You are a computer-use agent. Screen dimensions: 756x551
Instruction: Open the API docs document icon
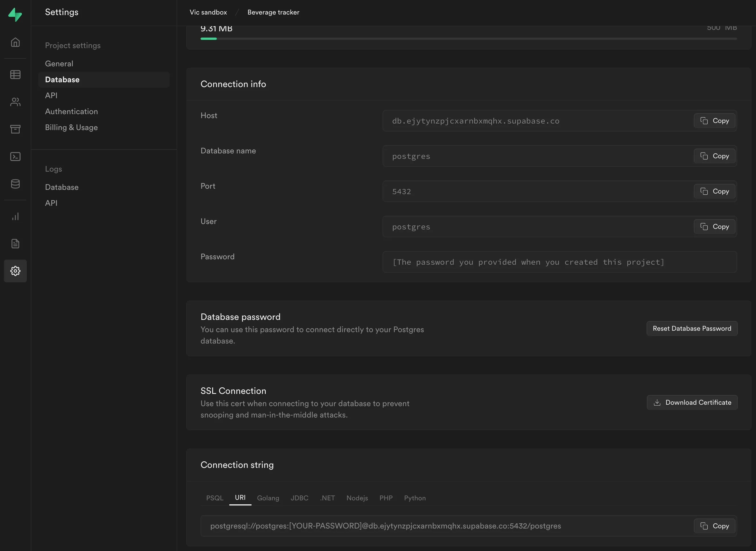point(15,243)
